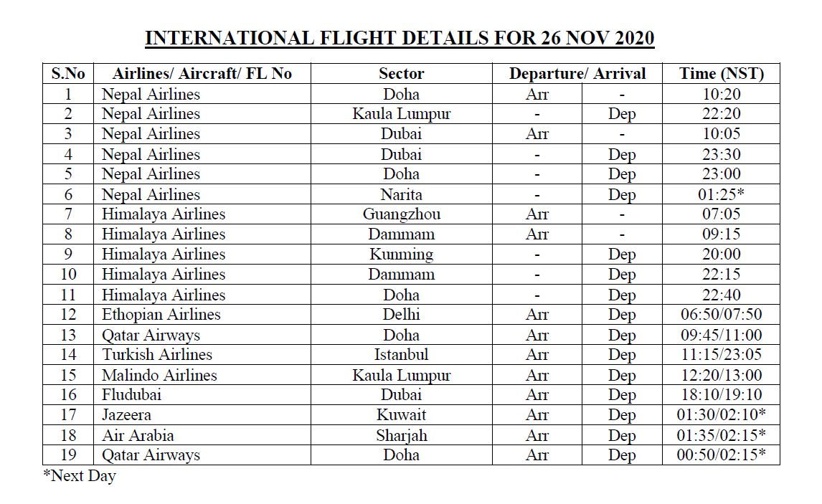The width and height of the screenshot is (822, 504).
Task: Select the Fludubai airline cell
Action: coord(131,394)
